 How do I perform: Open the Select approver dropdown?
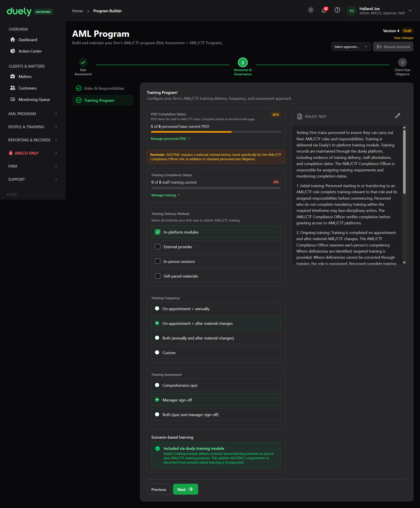pyautogui.click(x=351, y=47)
